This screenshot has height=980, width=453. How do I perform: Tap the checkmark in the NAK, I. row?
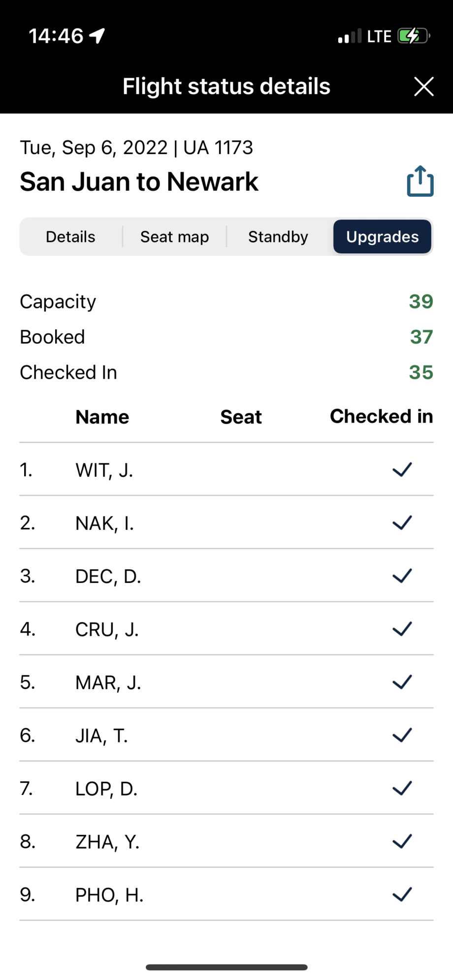402,522
